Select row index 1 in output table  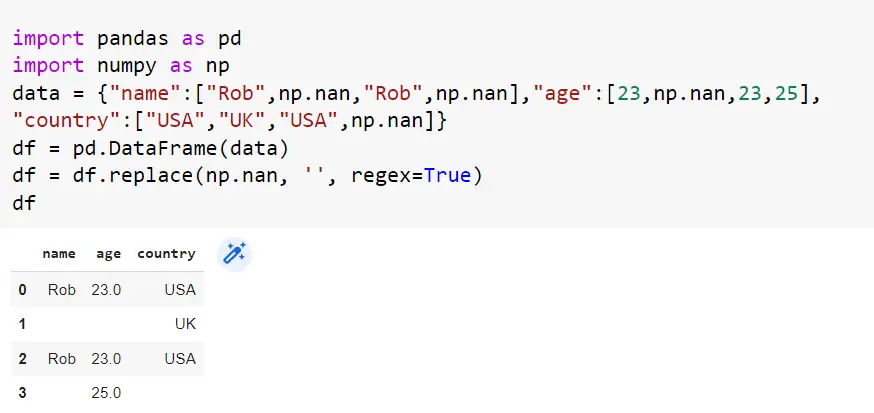tap(22, 324)
